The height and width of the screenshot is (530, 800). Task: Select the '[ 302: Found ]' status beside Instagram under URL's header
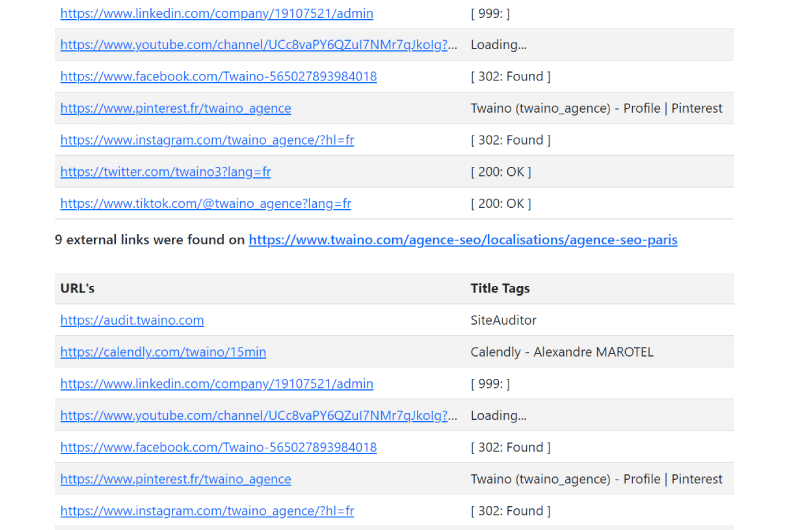(511, 511)
